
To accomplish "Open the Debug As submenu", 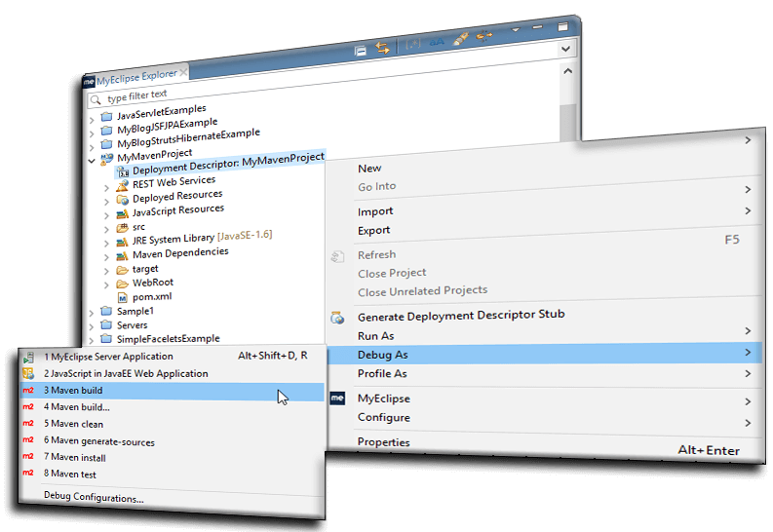I will pos(545,354).
